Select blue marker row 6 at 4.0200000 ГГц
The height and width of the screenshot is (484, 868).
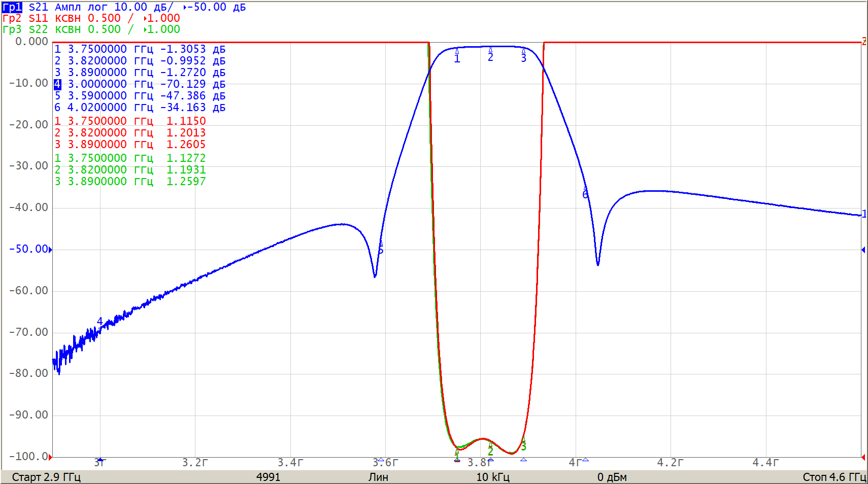(x=140, y=108)
